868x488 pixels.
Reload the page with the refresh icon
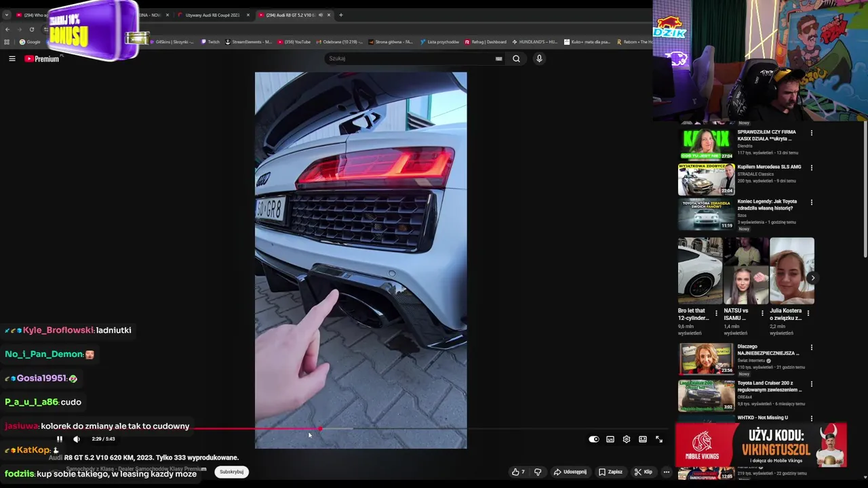(31, 29)
